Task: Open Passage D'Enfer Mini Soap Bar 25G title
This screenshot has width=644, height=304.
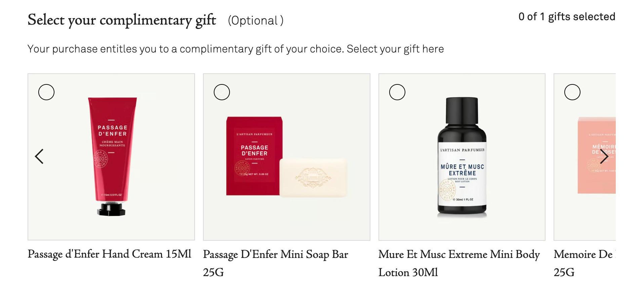Action: (276, 263)
